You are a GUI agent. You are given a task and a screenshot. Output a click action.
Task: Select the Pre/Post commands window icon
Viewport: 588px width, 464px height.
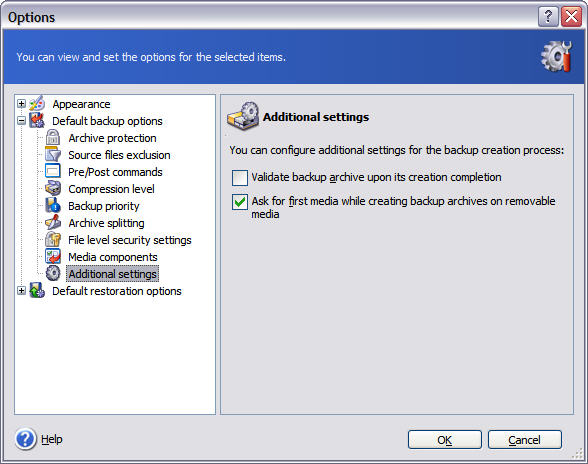click(53, 171)
